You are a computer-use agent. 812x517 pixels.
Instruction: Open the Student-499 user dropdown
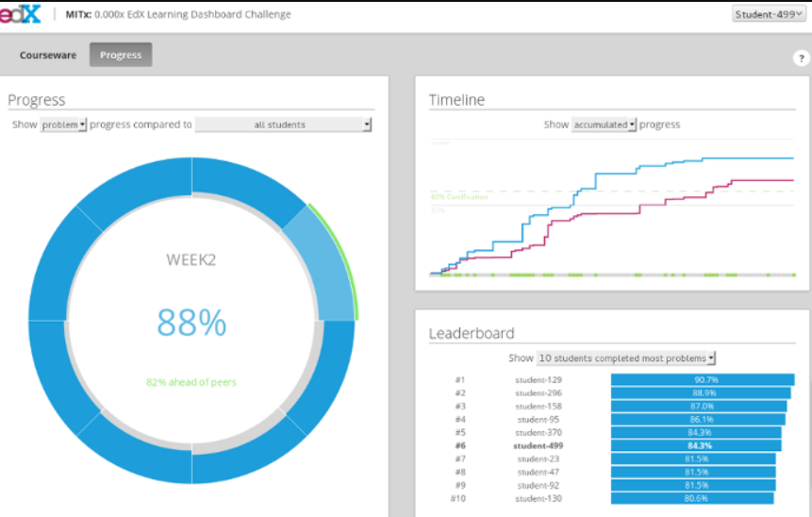click(769, 14)
